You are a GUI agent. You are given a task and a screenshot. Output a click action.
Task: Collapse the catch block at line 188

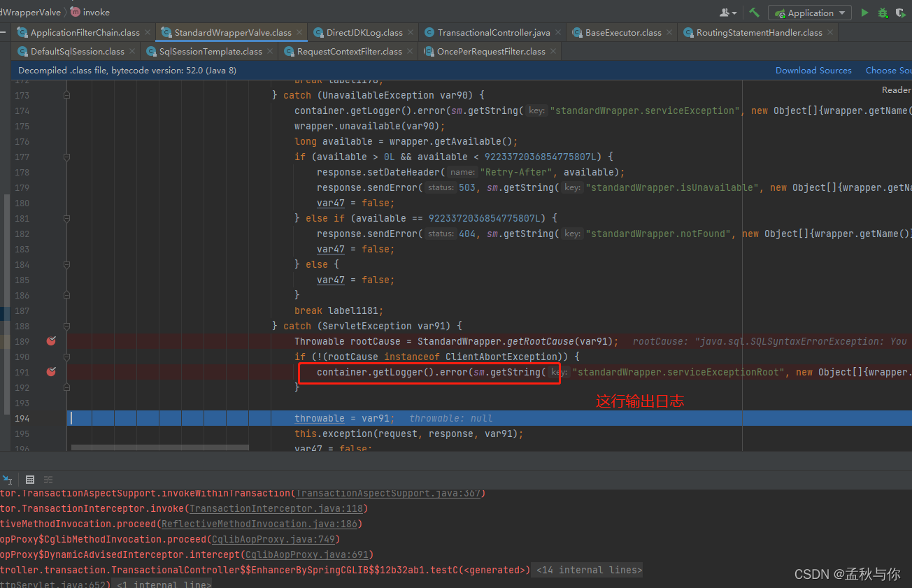click(66, 326)
